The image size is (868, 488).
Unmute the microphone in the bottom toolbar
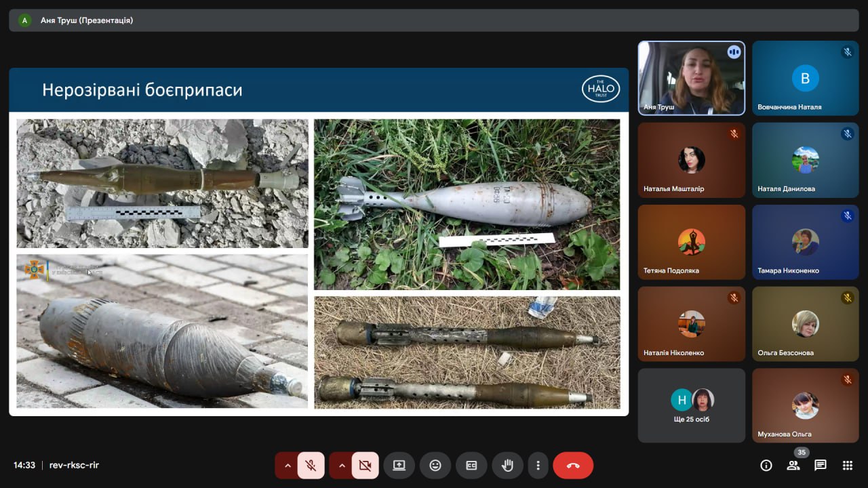pos(311,466)
